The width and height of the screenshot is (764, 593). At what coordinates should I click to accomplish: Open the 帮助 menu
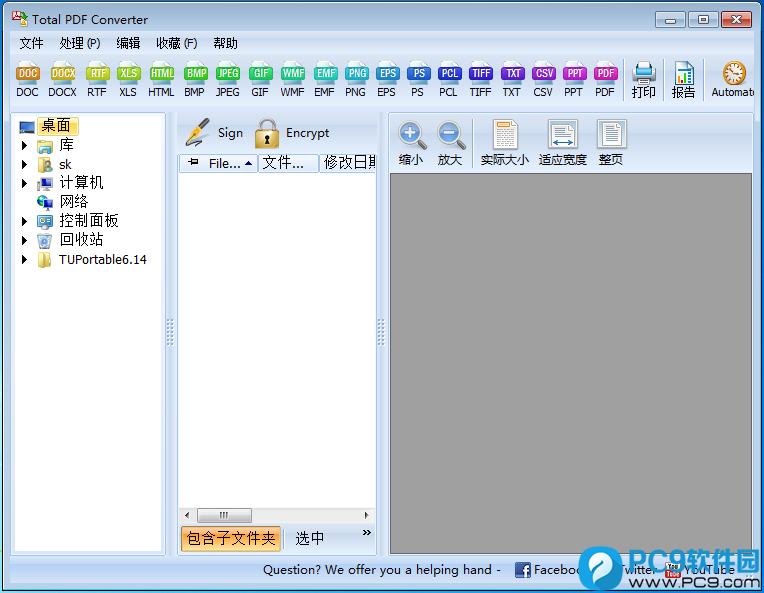[225, 43]
